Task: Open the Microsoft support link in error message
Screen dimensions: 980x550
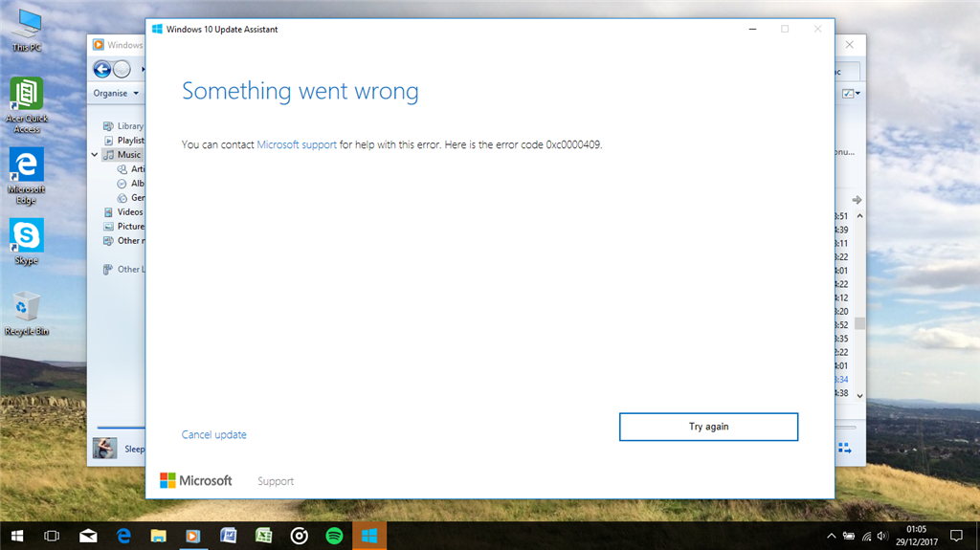Action: 297,144
